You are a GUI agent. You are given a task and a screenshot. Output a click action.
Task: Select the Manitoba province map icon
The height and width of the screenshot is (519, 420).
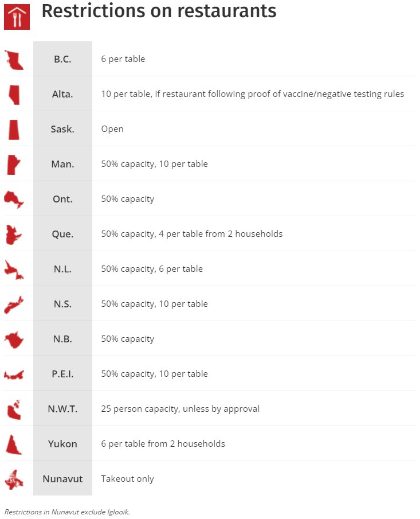(13, 164)
